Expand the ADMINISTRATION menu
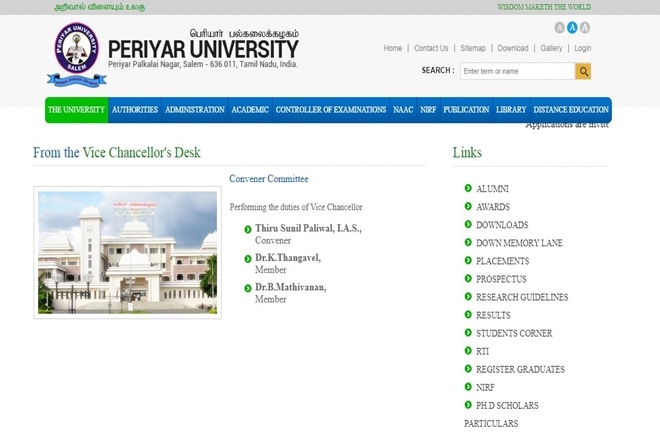The width and height of the screenshot is (660, 440). coord(194,110)
